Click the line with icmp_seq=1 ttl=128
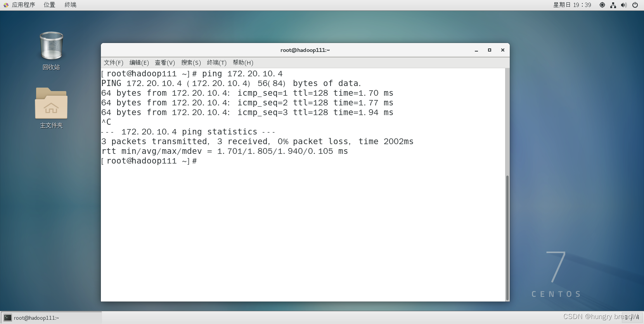Screen dimensions: 644x324 coord(247,93)
